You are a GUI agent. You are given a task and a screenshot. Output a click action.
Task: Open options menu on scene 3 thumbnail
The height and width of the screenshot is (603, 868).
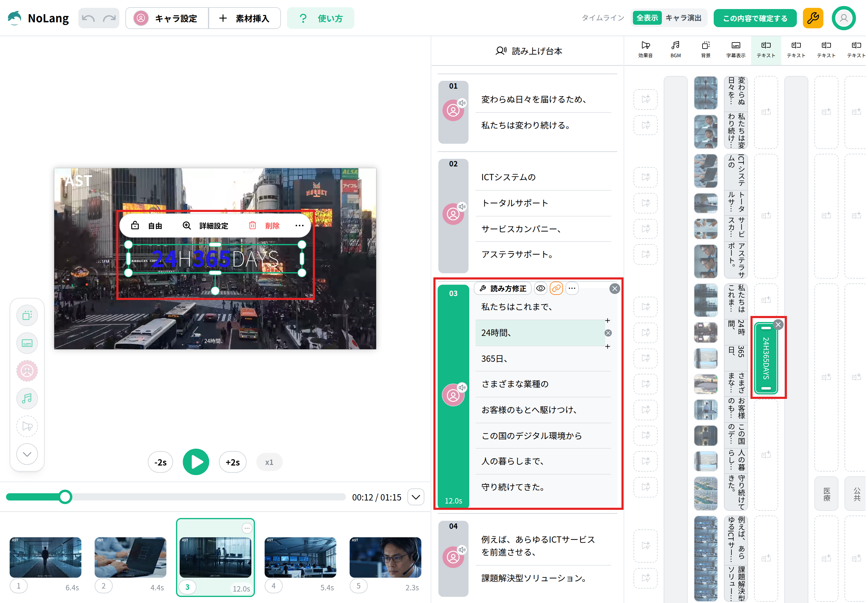247,528
